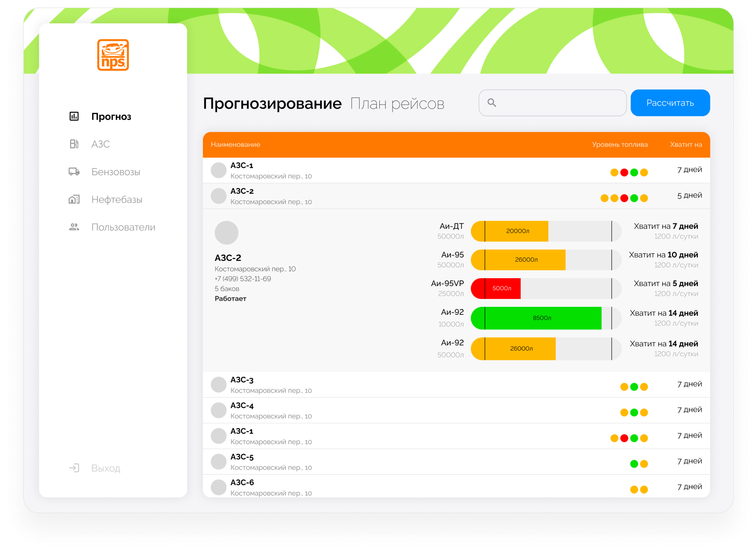Collapse the АЗС-2 row with 5 дней
This screenshot has width=756, height=551.
tap(377, 196)
